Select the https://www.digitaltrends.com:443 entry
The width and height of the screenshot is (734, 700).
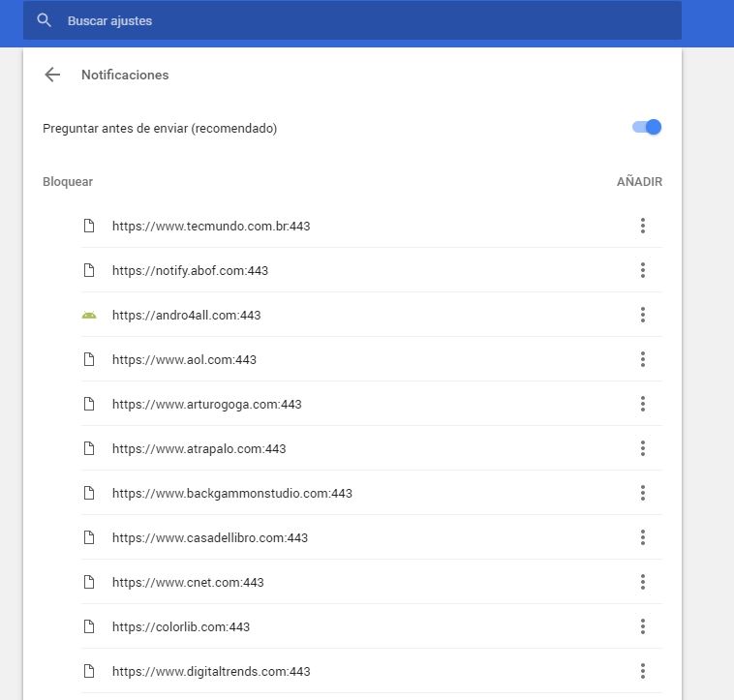(x=211, y=671)
